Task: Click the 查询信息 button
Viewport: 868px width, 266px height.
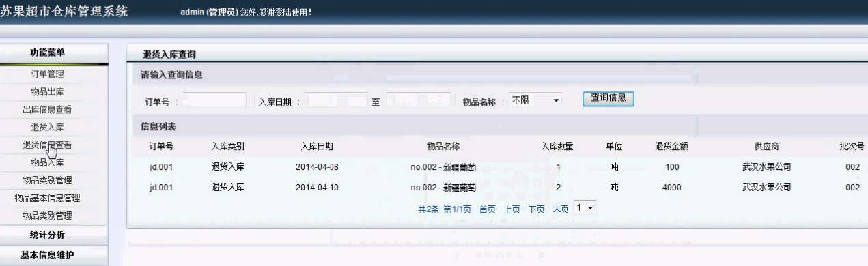Action: (x=608, y=98)
